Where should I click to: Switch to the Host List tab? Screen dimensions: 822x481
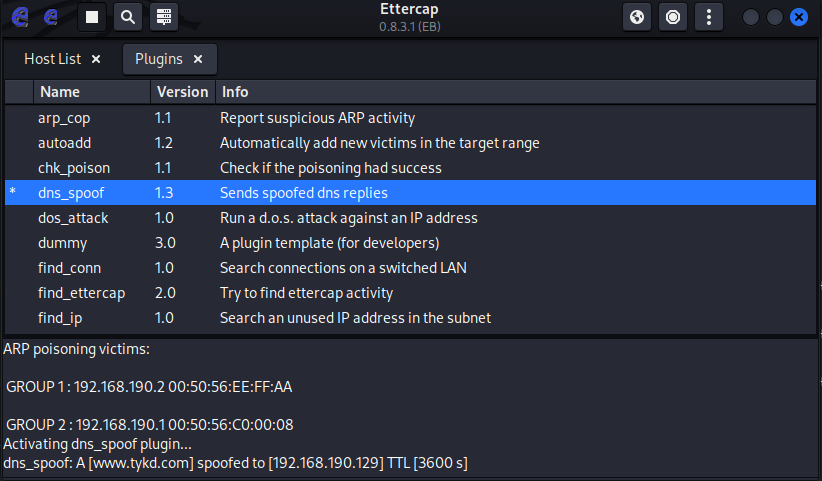coord(52,59)
